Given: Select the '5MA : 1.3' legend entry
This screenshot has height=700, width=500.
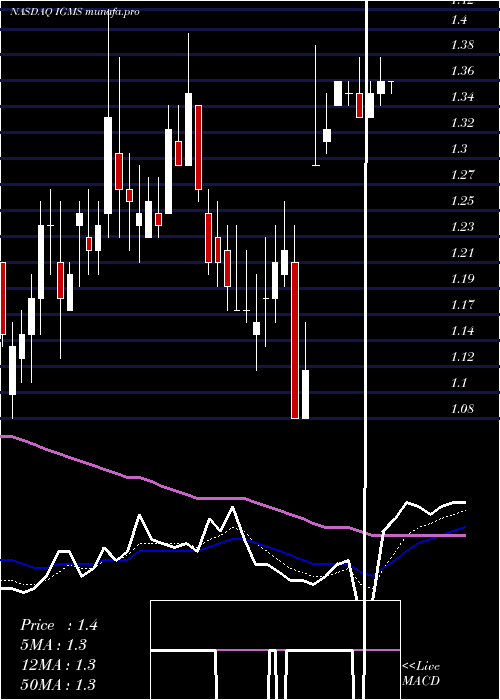Looking at the screenshot, I should click(54, 645).
